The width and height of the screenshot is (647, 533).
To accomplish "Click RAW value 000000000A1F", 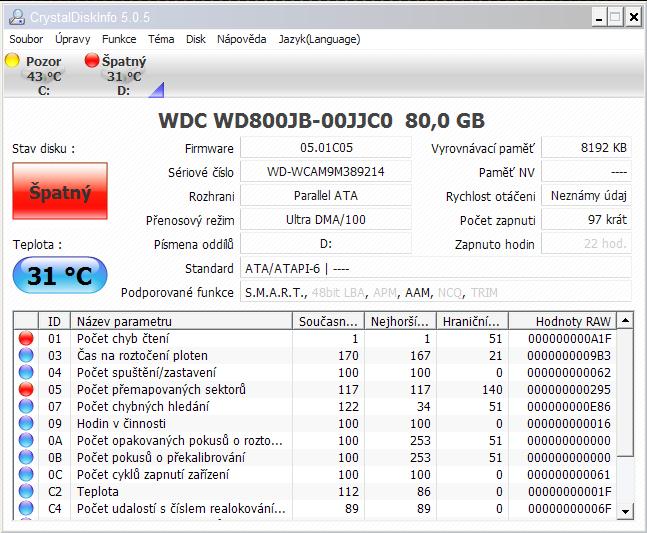I will [x=569, y=338].
